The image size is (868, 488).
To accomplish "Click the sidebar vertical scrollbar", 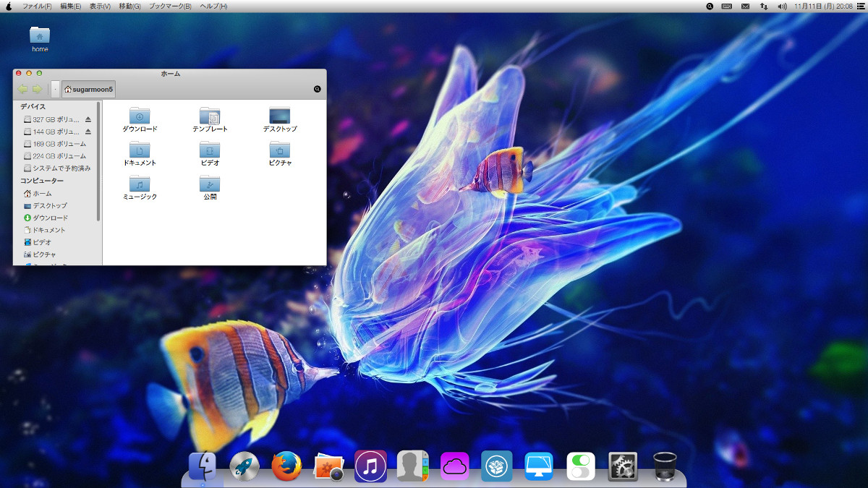I will pyautogui.click(x=98, y=161).
